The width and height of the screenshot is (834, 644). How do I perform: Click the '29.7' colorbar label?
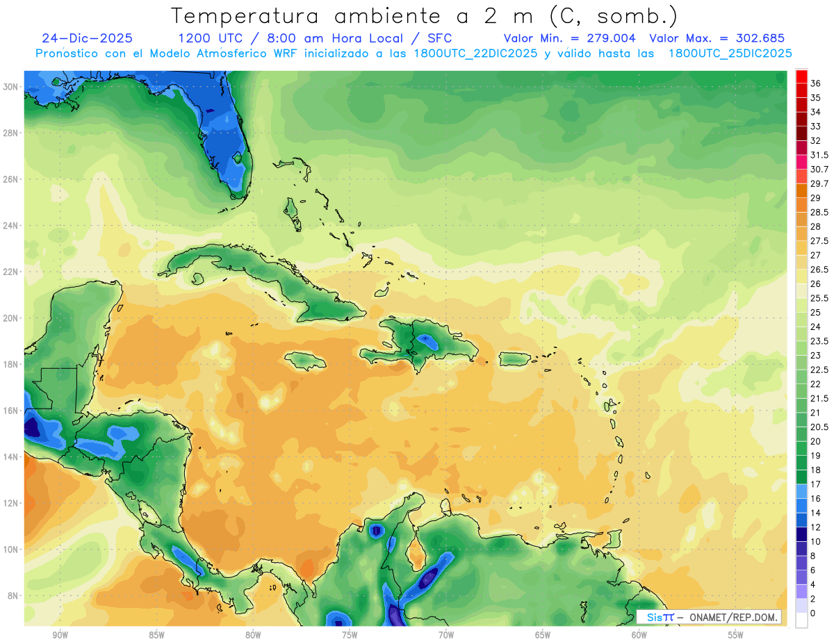(x=819, y=184)
